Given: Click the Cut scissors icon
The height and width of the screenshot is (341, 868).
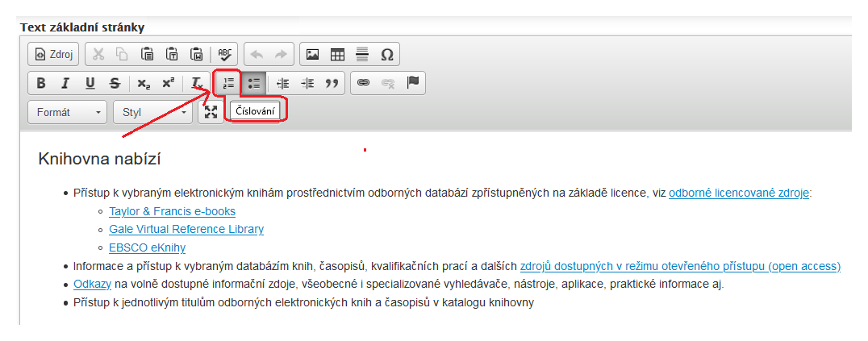Looking at the screenshot, I should click(x=98, y=54).
